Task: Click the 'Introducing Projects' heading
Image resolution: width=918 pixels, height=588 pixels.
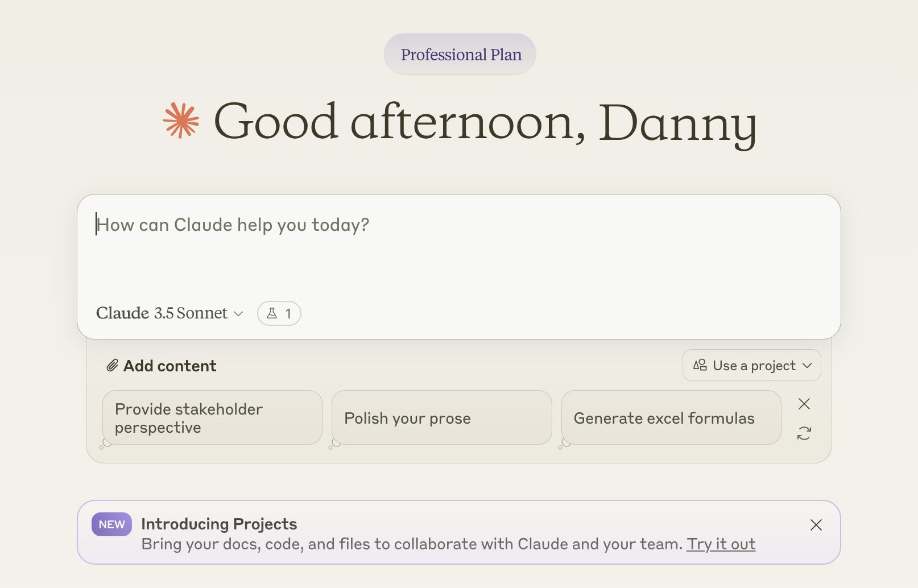Action: (x=219, y=524)
